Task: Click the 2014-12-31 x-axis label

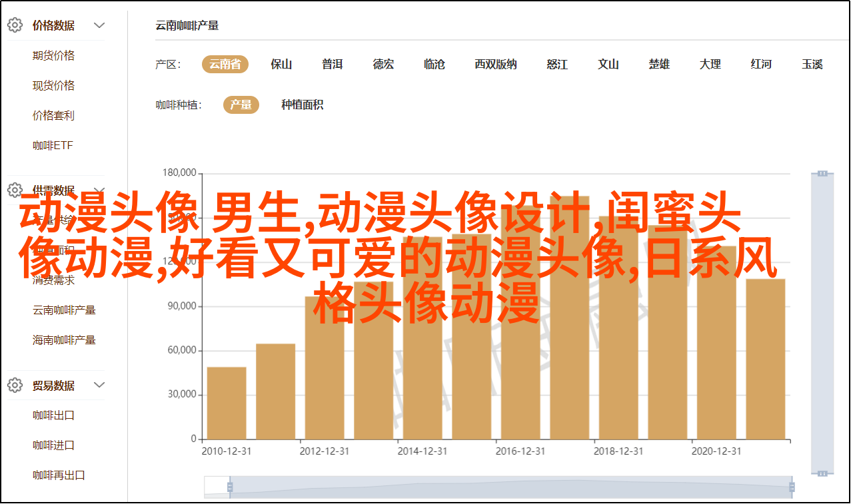Action: tap(423, 451)
